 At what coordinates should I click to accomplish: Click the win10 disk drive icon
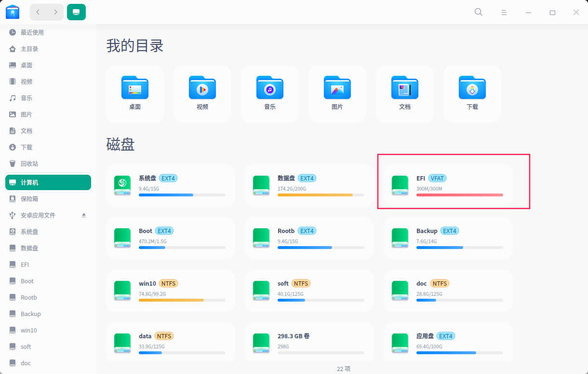(x=122, y=291)
